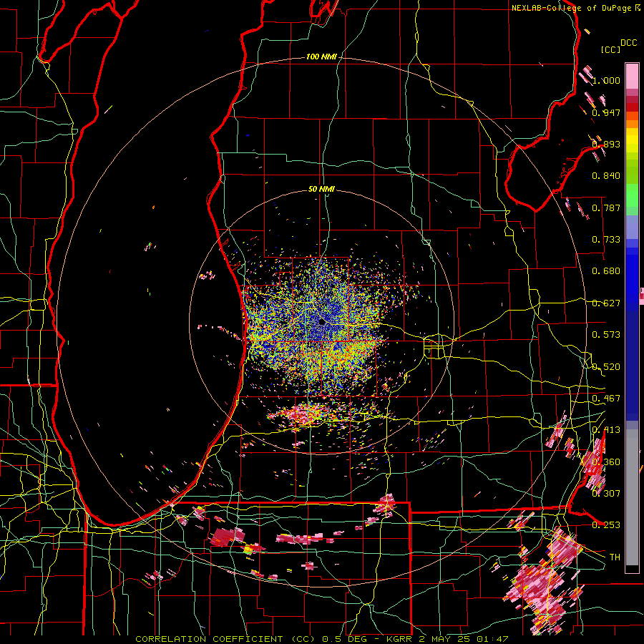Viewport: 644px width, 644px height.
Task: Click the 100 NMI range ring label
Action: (x=321, y=57)
